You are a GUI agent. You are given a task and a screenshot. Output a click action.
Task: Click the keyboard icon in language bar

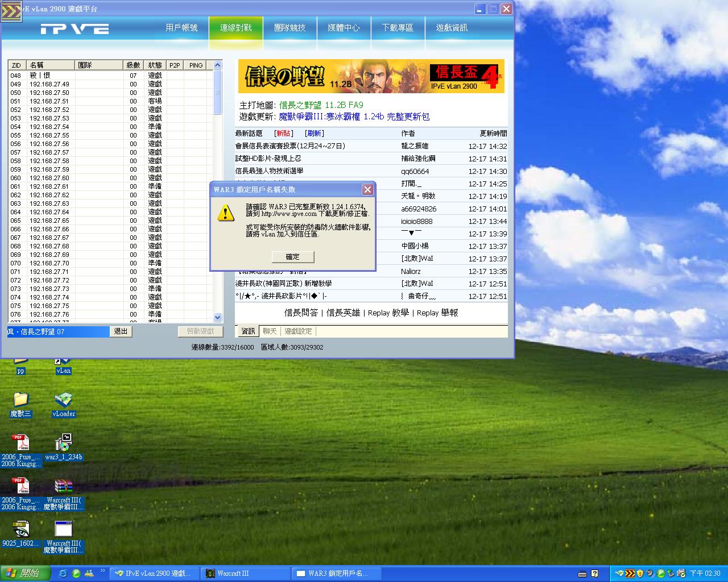(582, 573)
